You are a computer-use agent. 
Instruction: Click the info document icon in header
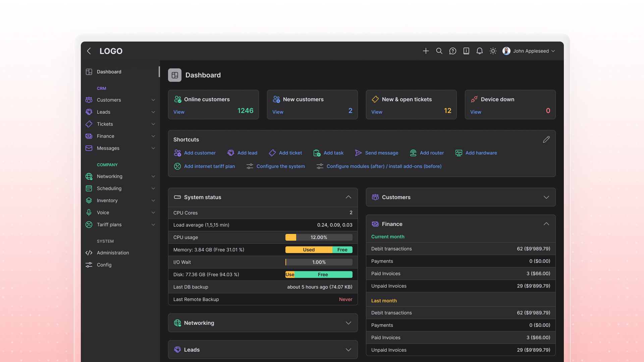pyautogui.click(x=466, y=51)
